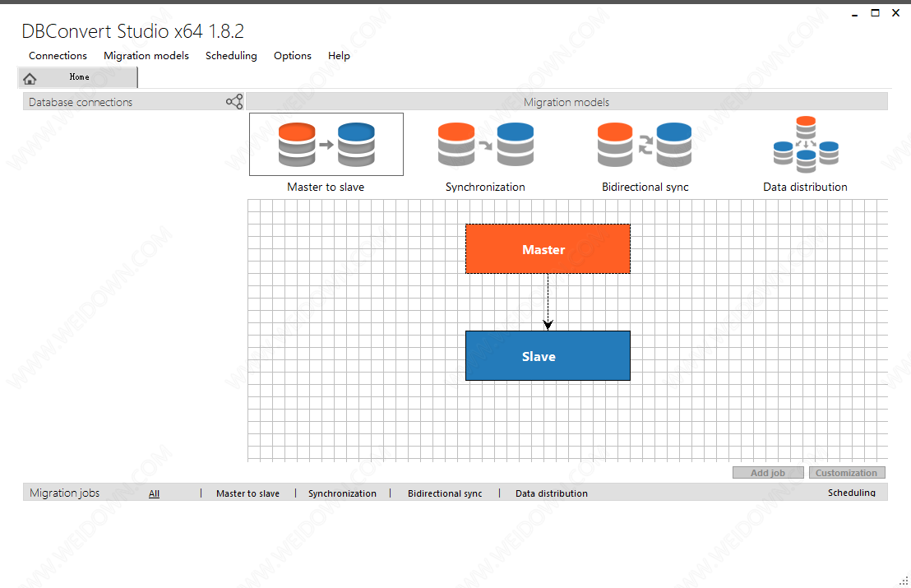
Task: Click the Home house icon
Action: [30, 78]
